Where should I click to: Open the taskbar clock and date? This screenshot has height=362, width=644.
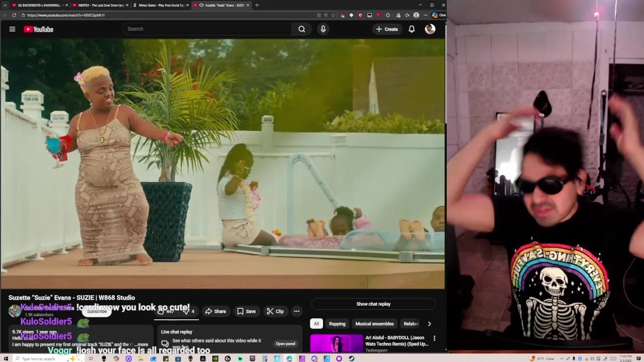pyautogui.click(x=626, y=358)
